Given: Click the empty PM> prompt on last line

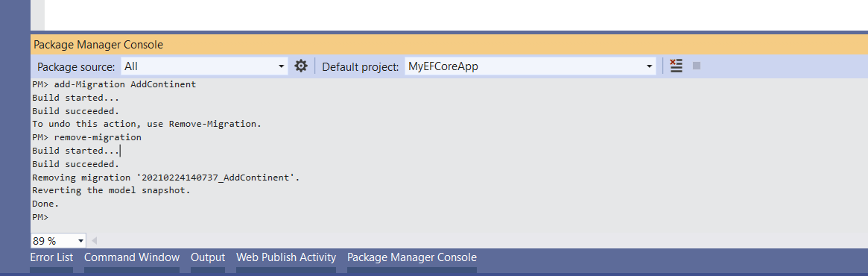Looking at the screenshot, I should point(40,217).
